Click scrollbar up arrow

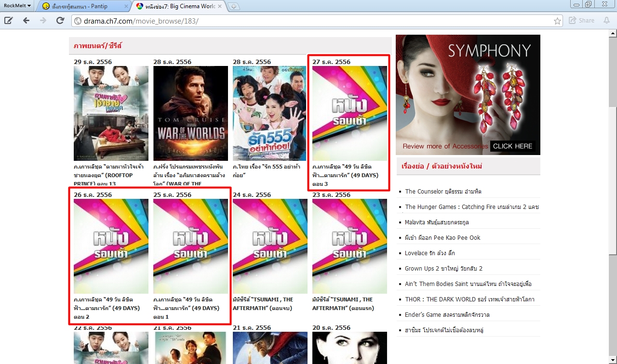click(612, 34)
